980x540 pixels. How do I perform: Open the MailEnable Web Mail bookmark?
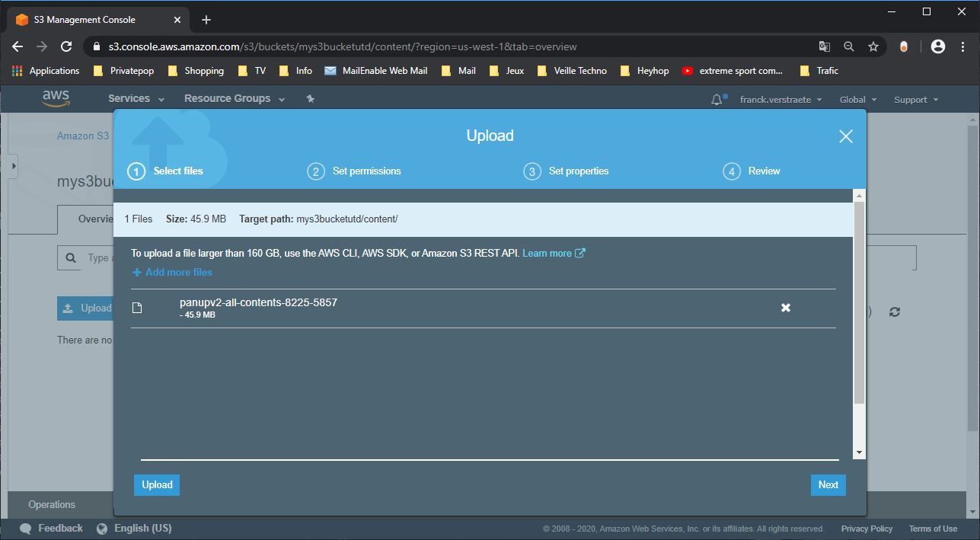[375, 71]
